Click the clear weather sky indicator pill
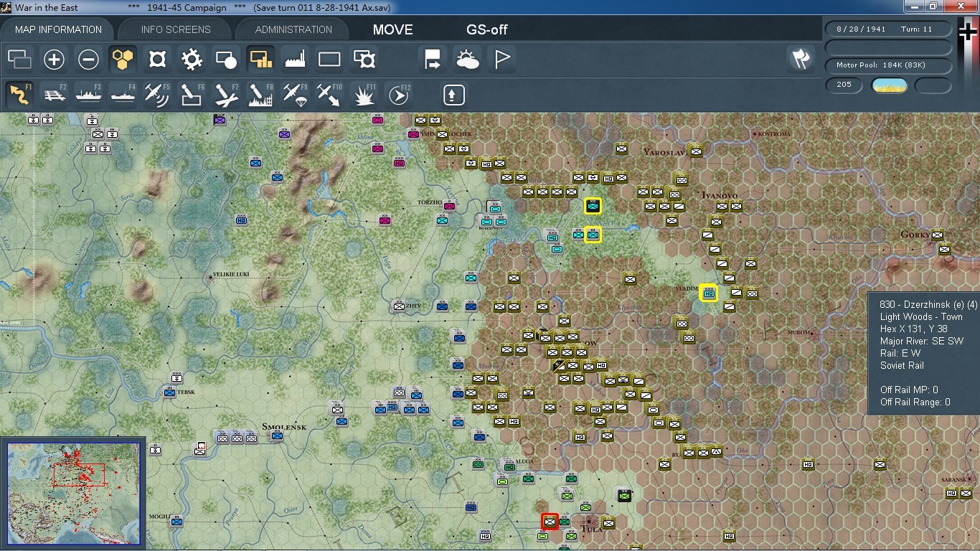Screen dimensions: 980x551 click(x=889, y=85)
